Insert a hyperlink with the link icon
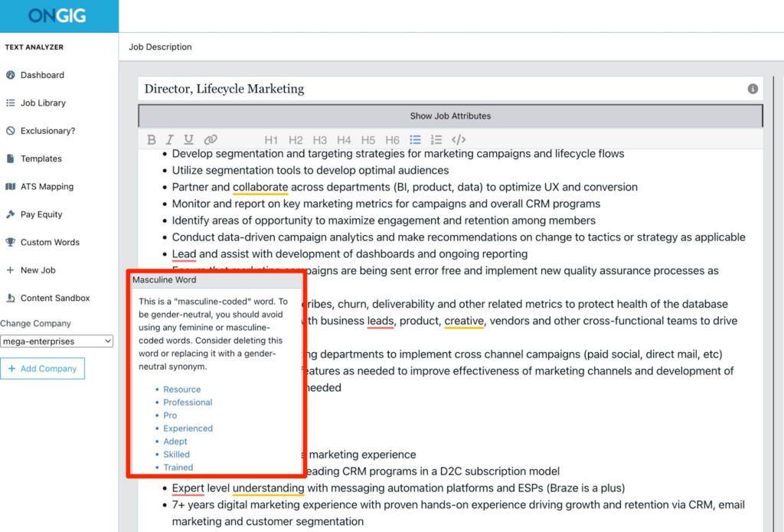The width and height of the screenshot is (784, 532). (211, 139)
